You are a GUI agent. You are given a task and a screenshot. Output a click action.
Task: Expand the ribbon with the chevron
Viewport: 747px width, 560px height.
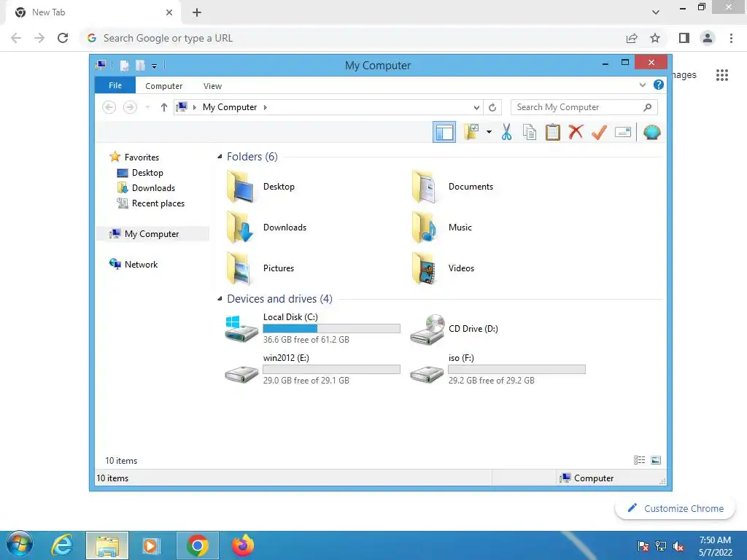click(643, 85)
